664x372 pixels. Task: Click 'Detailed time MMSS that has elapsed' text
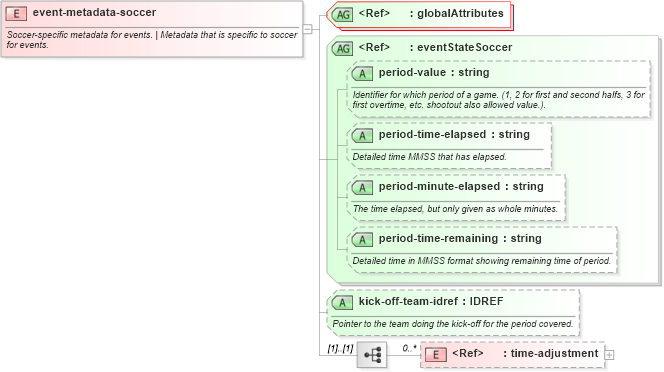(x=429, y=157)
